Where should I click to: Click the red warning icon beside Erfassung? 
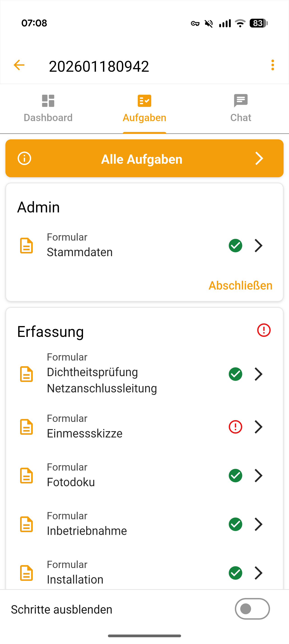pyautogui.click(x=264, y=330)
